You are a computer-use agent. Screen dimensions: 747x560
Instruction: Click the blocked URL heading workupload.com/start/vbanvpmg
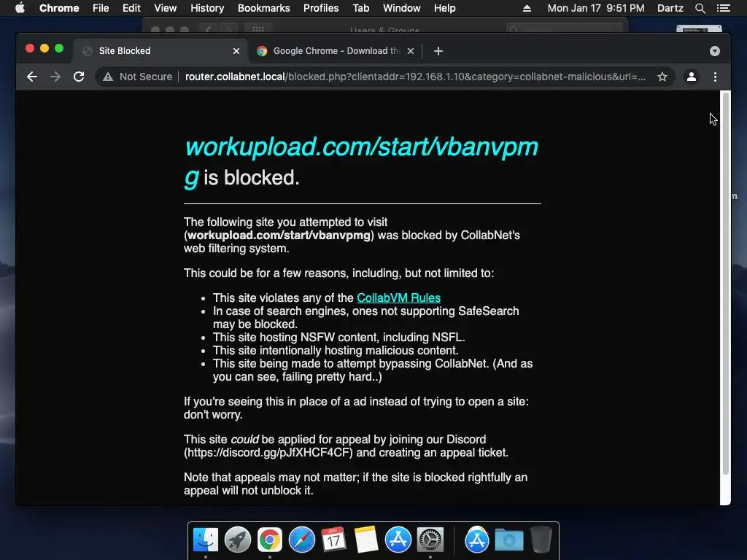pos(361,162)
